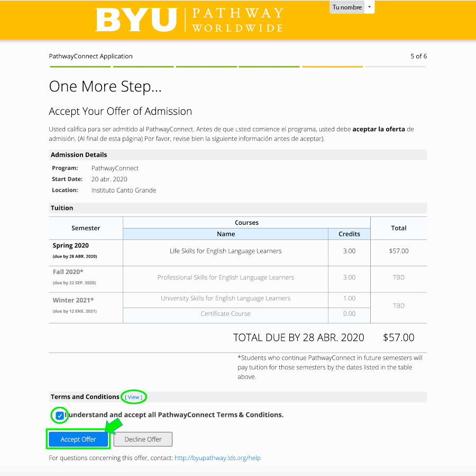Click the orange fifth progress step bar
The width and height of the screenshot is (476, 476).
[332, 67]
